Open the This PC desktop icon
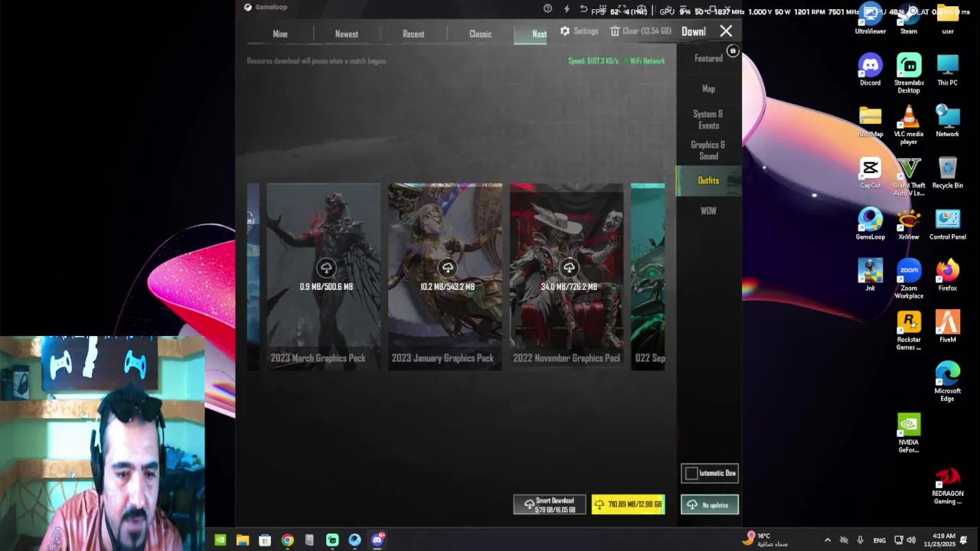 947,70
